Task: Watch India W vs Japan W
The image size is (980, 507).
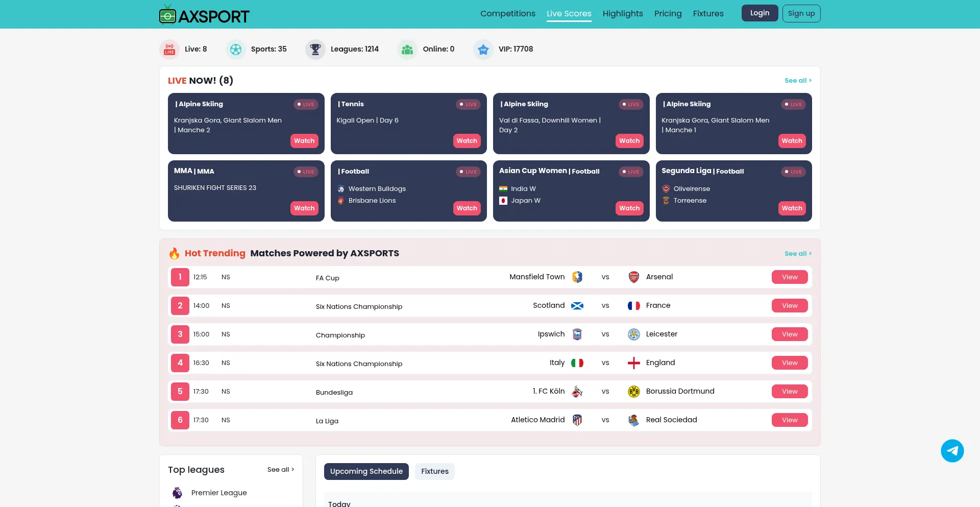Action: (x=629, y=208)
